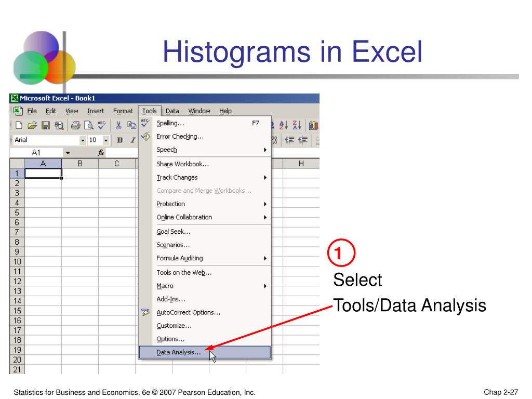532x399 pixels.
Task: Click the Spelling menu icon in Tools
Action: pos(145,123)
